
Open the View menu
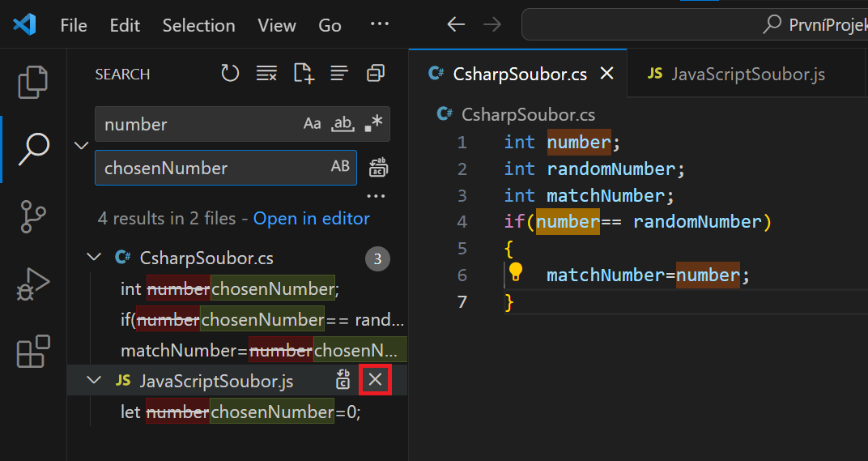tap(277, 25)
